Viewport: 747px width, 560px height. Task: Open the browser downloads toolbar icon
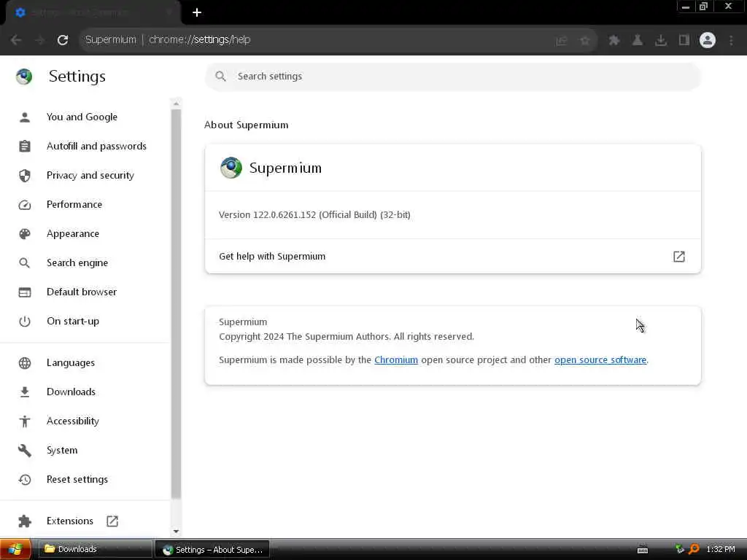tap(661, 40)
